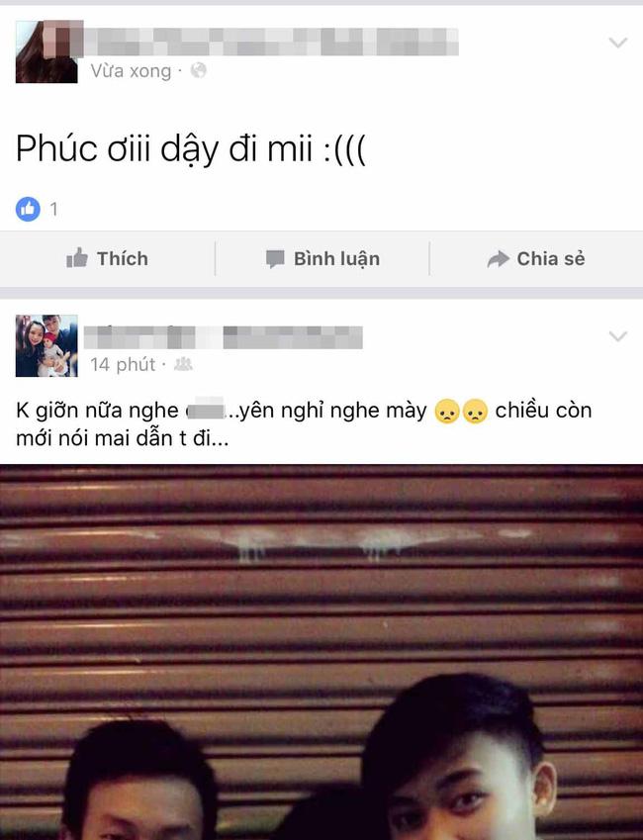The image size is (643, 840).
Task: Expand second post options chevron
Action: (x=618, y=335)
